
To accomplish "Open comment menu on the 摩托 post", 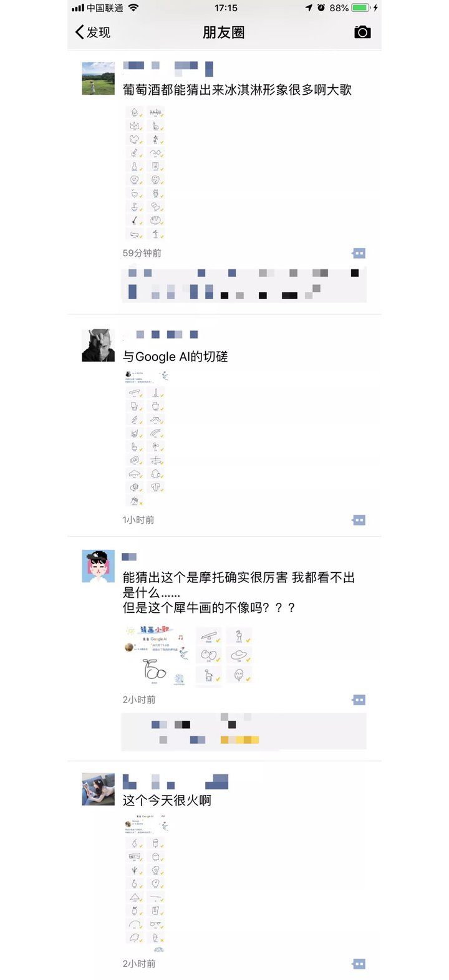I will [359, 700].
